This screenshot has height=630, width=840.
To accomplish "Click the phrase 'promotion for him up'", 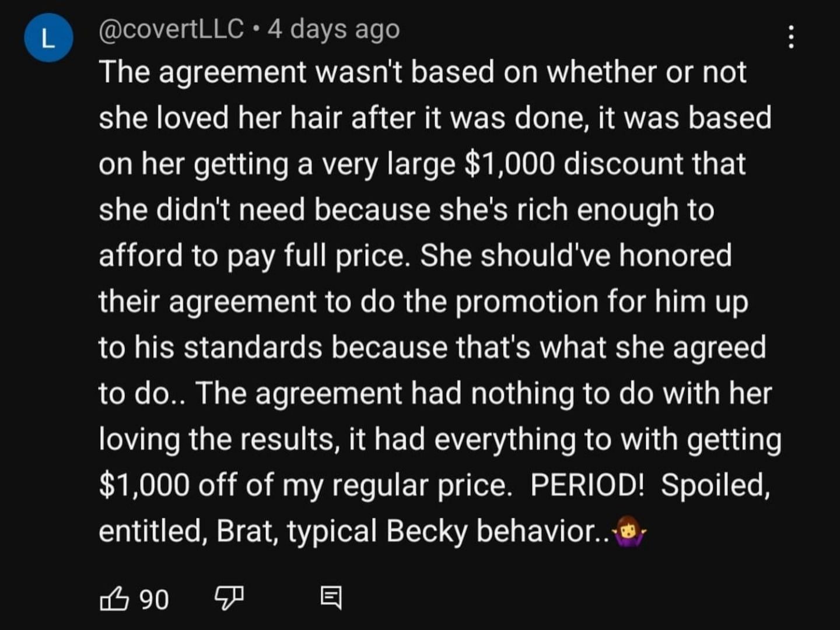I will [601, 302].
